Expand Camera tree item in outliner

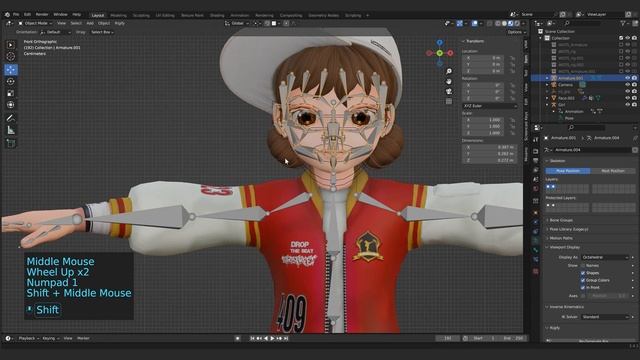(547, 85)
